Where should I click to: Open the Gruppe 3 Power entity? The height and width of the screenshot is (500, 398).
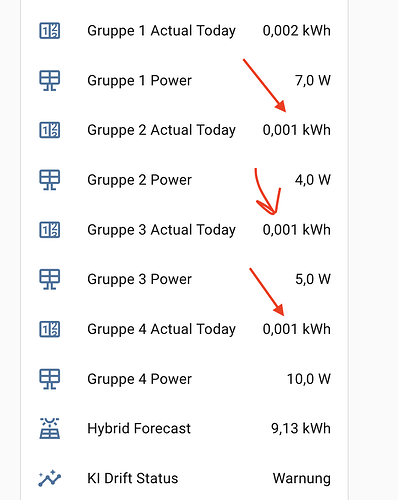pyautogui.click(x=139, y=280)
